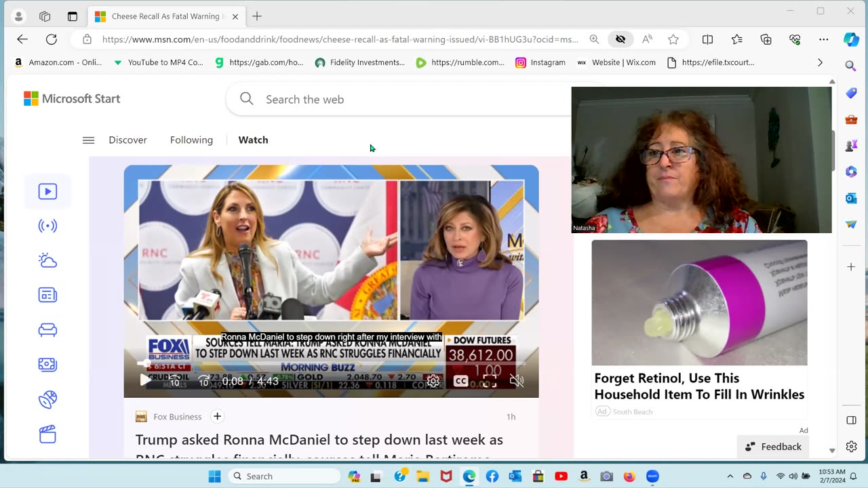The width and height of the screenshot is (868, 488).
Task: Open Instagram bookmark
Action: click(540, 62)
